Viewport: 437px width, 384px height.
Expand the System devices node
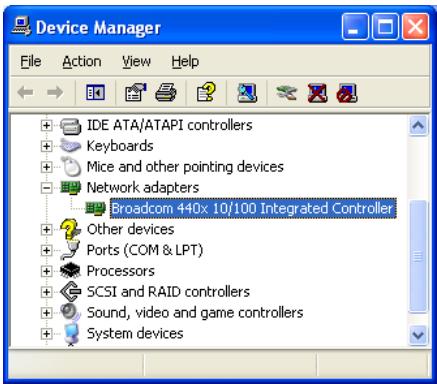(46, 334)
